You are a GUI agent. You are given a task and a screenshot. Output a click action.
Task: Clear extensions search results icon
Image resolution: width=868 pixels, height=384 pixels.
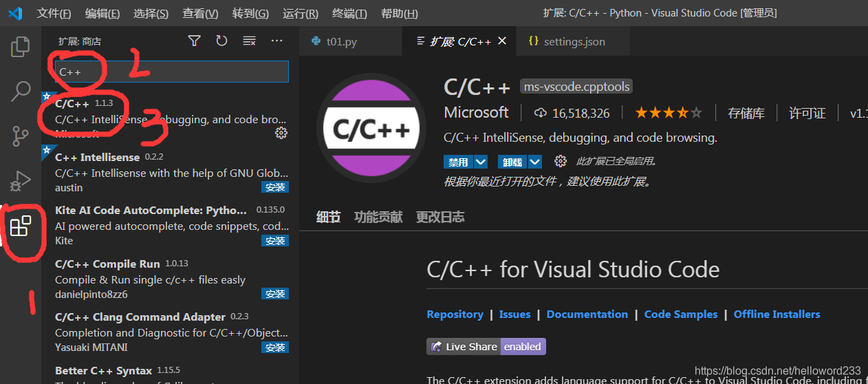coord(249,41)
